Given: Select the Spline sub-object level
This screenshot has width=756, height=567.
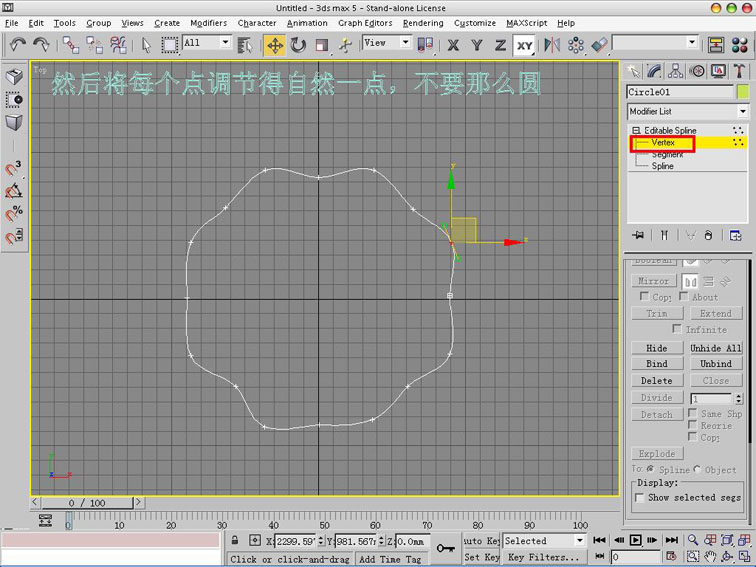Looking at the screenshot, I should [x=662, y=166].
